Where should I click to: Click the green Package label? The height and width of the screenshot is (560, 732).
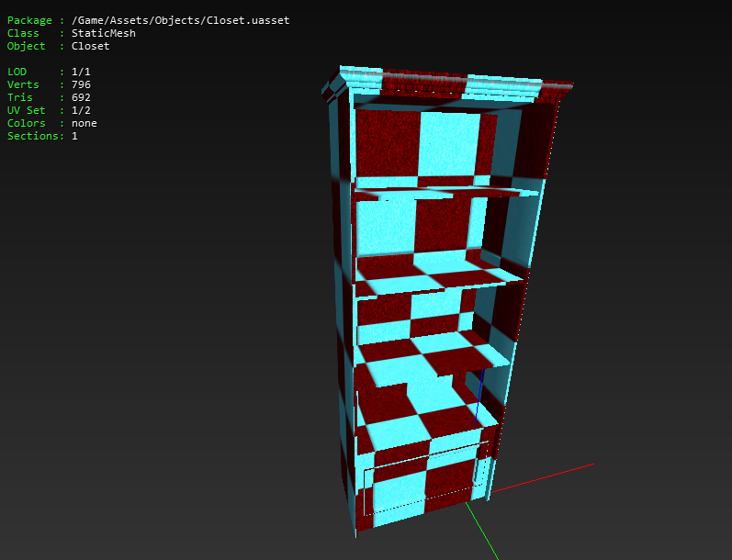[29, 20]
